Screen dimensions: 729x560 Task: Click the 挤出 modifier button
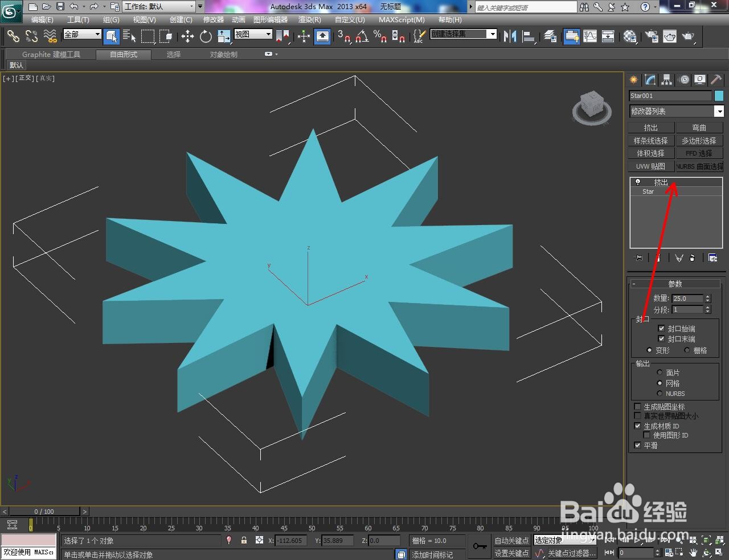coord(651,128)
